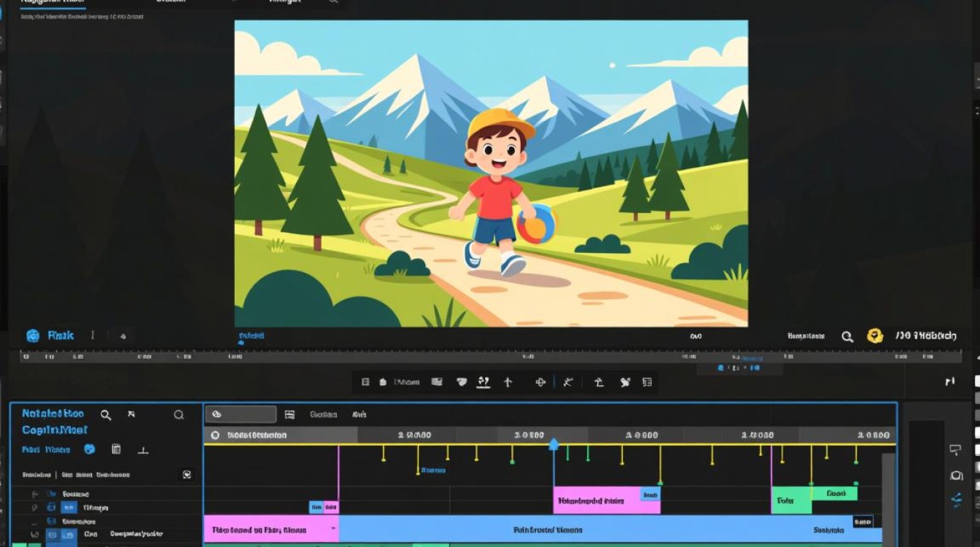Click the blue playhead handle on the timeline ruler
The height and width of the screenshot is (547, 980).
coord(553,443)
